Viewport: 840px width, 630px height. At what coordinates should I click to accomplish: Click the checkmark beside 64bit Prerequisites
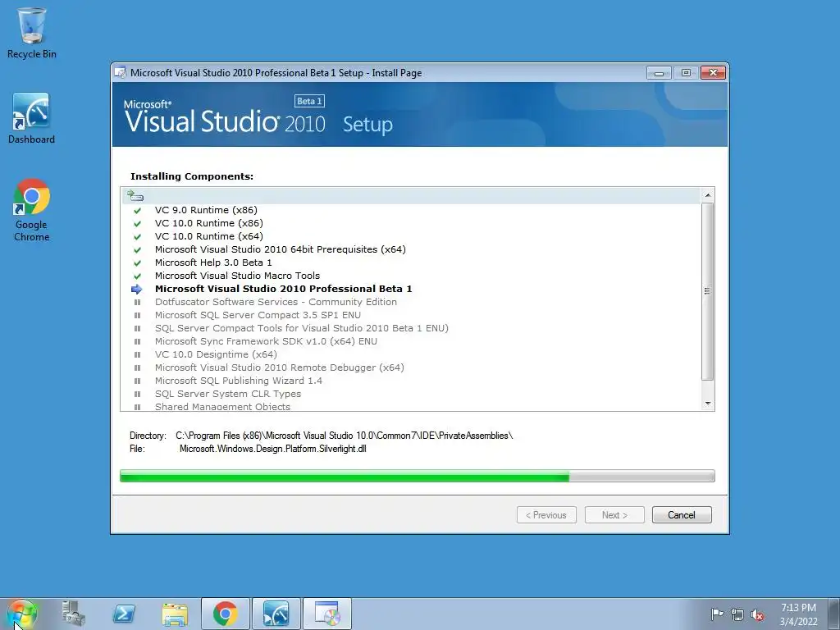[x=137, y=249]
